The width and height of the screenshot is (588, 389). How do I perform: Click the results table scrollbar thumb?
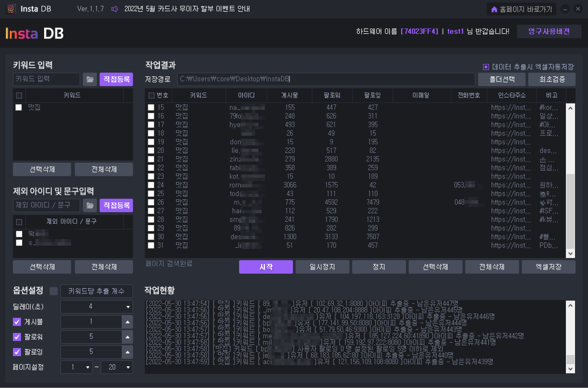[570, 211]
